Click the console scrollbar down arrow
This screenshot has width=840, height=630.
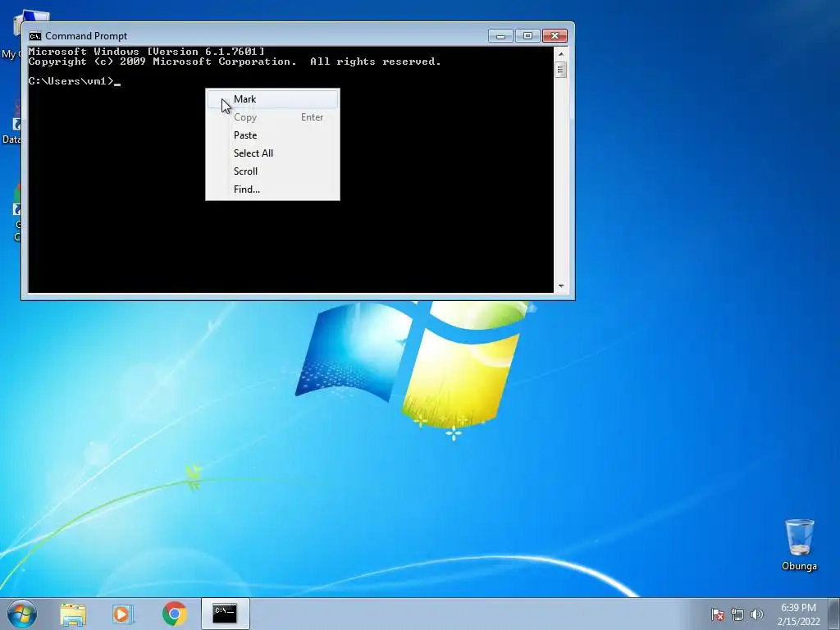pyautogui.click(x=561, y=286)
